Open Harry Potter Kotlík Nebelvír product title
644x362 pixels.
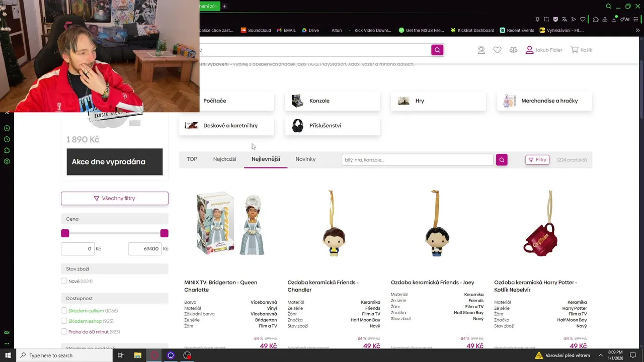click(x=535, y=286)
